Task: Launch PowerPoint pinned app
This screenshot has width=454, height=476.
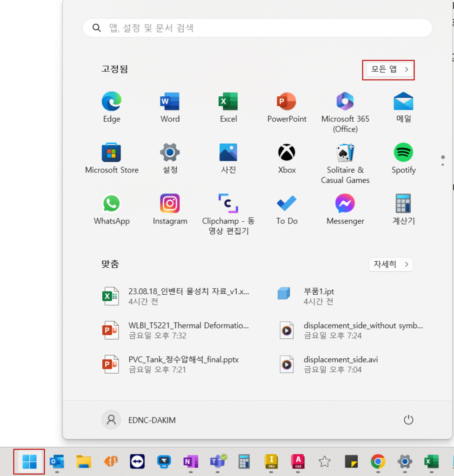Action: (x=287, y=107)
